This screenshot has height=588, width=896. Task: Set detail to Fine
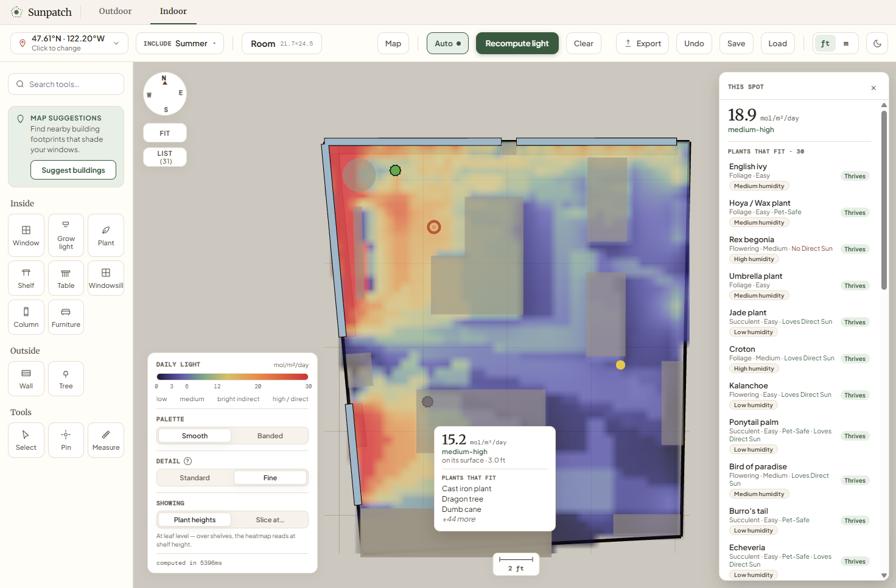[x=270, y=478]
